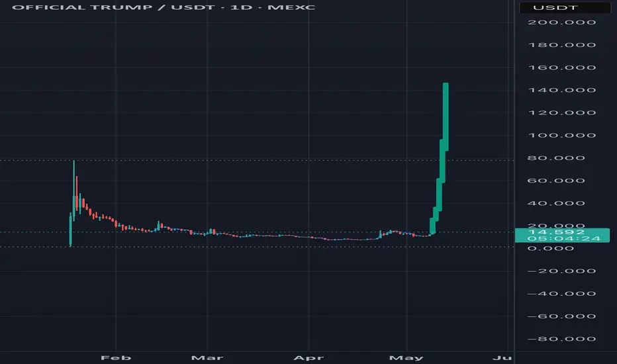Click the 140.000 price axis label
The image size is (617, 364).
click(x=561, y=90)
